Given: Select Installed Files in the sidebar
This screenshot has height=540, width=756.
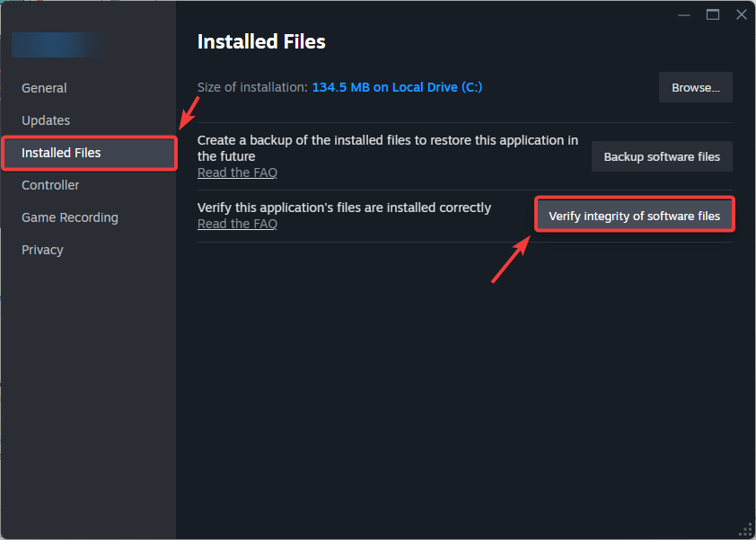Looking at the screenshot, I should tap(61, 153).
